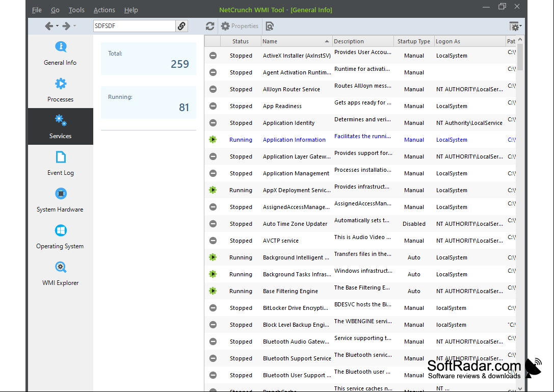Click the scrollbar up arrow

pyautogui.click(x=520, y=40)
